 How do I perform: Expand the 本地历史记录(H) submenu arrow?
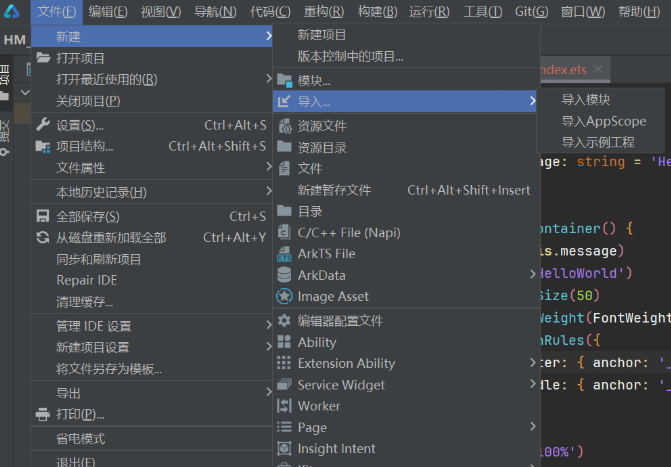click(268, 191)
